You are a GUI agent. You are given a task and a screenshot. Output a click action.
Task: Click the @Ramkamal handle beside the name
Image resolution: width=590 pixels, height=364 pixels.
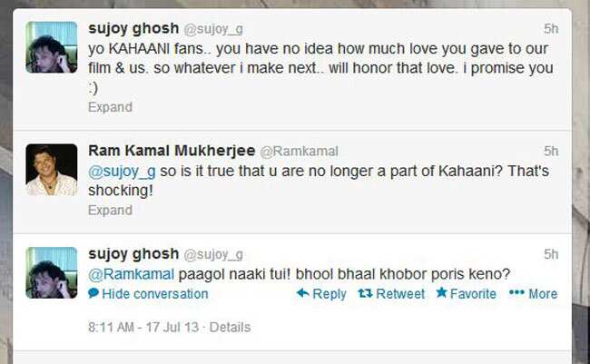pyautogui.click(x=300, y=152)
